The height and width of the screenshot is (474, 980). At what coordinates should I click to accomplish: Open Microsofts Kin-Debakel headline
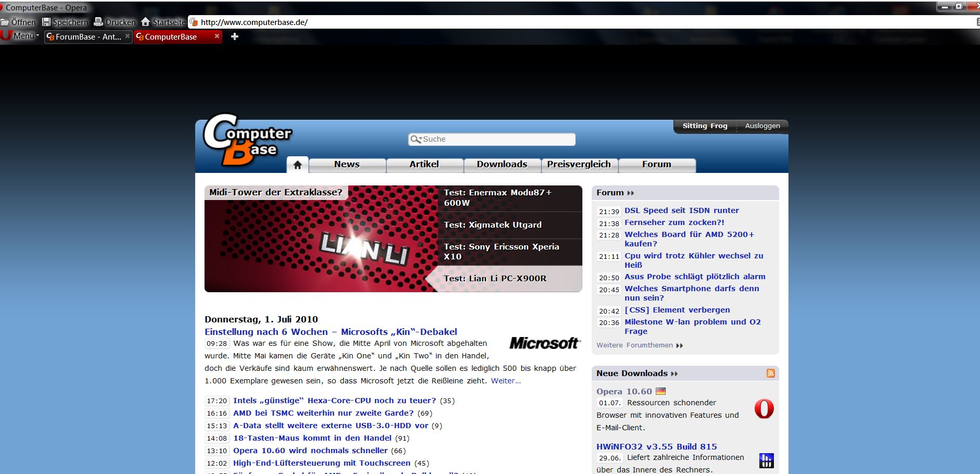pos(331,332)
